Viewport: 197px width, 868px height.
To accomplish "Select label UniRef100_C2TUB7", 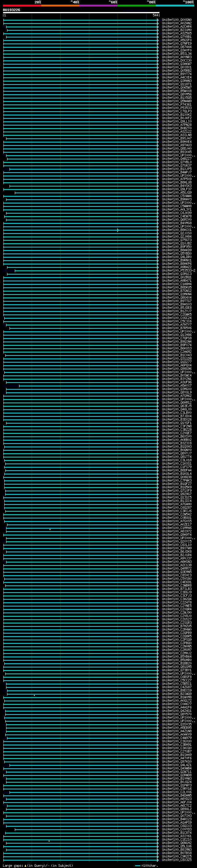I will 177,751.
